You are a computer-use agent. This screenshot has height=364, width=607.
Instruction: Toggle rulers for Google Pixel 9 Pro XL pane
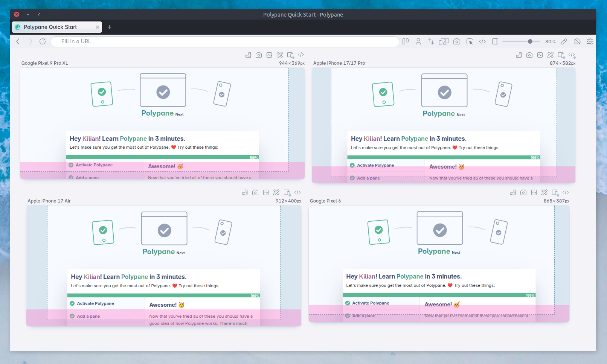248,55
